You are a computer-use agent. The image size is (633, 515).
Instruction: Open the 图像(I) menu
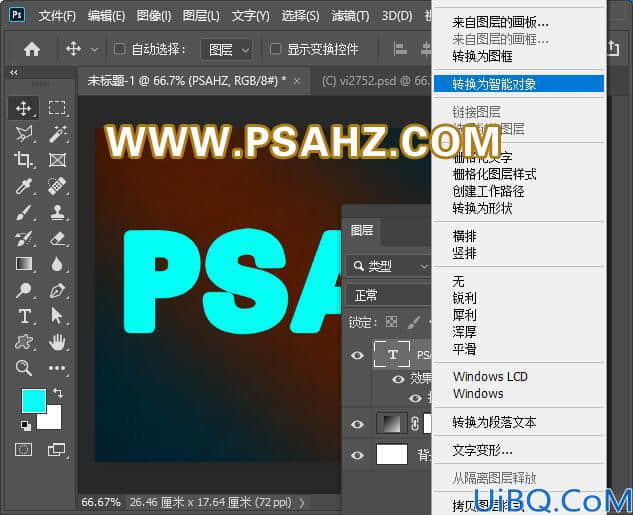[154, 16]
